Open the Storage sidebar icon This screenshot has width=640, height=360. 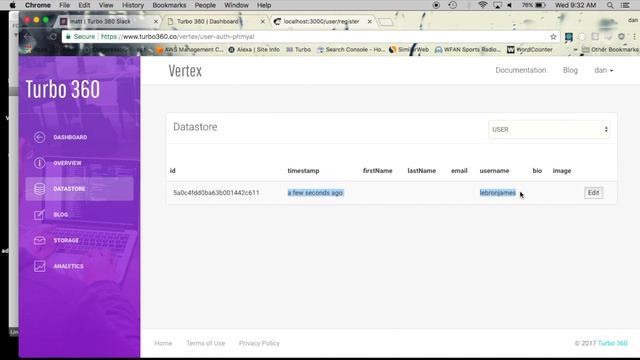(x=40, y=240)
